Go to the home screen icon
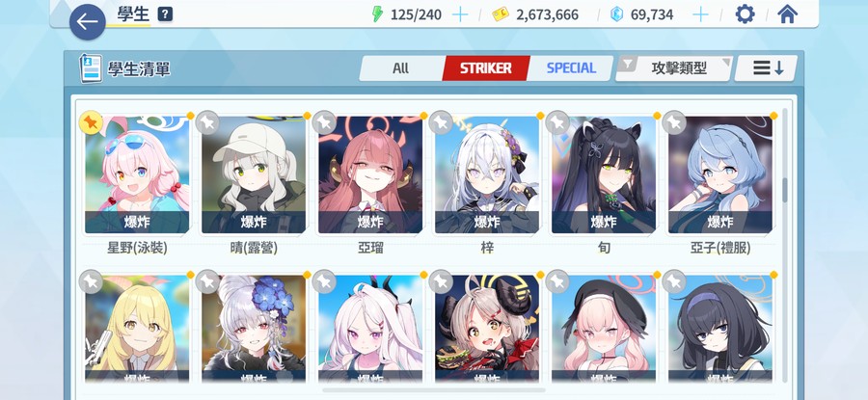The image size is (868, 400). 787,14
